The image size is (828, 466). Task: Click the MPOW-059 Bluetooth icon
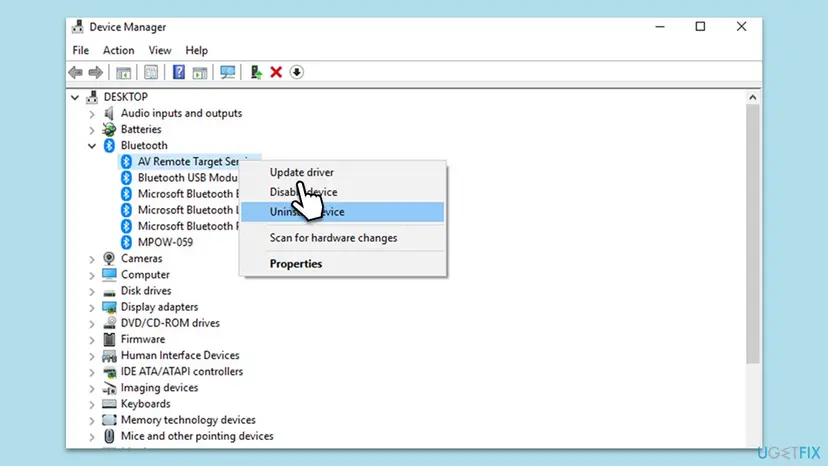[x=126, y=242]
